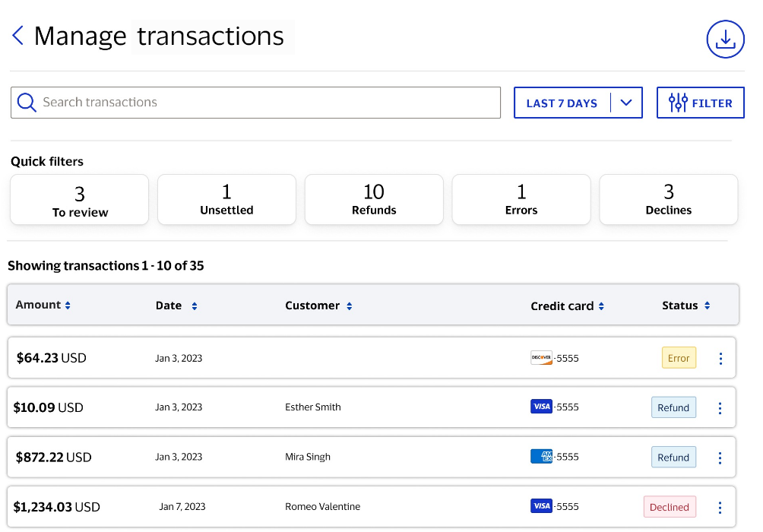The image size is (763, 532).
Task: Sort transactions by the Date column
Action: point(176,306)
